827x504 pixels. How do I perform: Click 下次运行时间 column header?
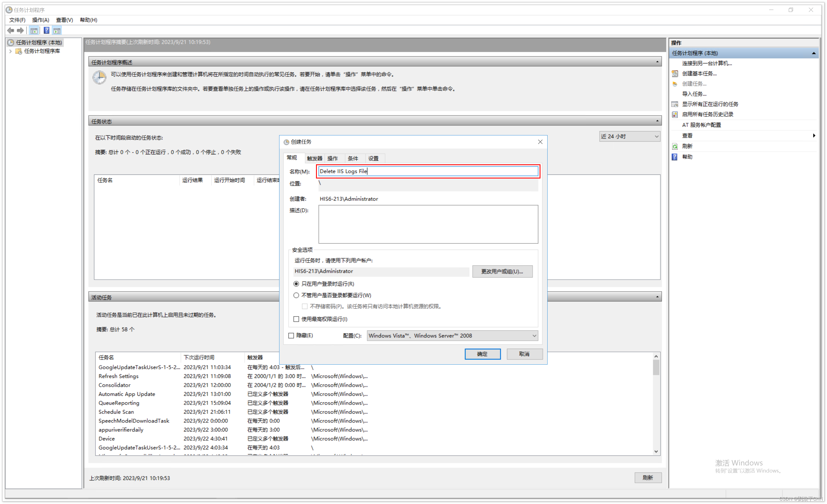click(x=213, y=357)
